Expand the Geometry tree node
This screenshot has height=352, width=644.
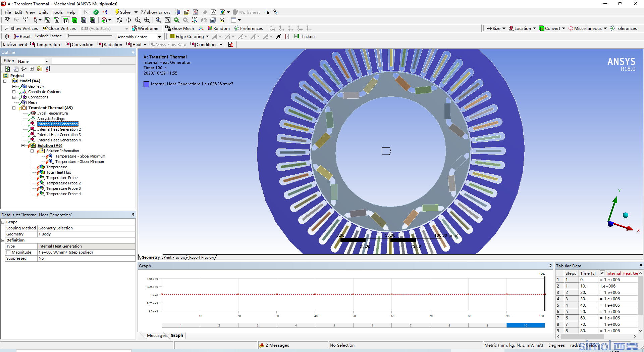14,86
